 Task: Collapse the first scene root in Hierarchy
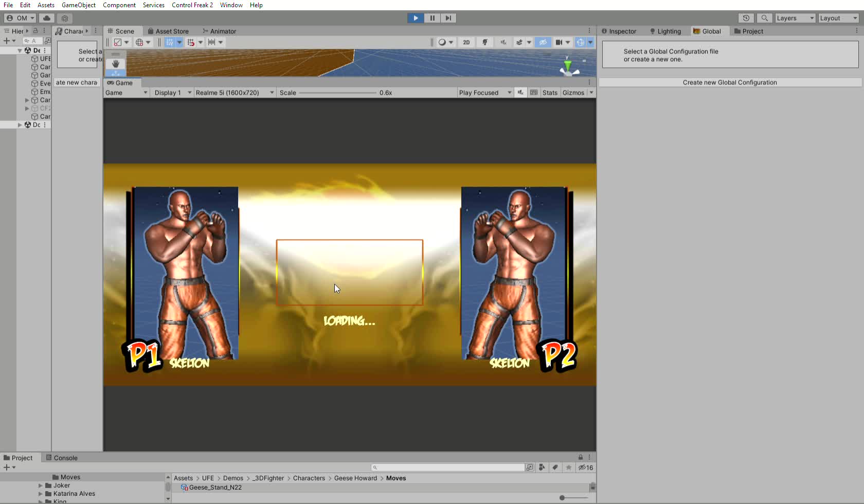pyautogui.click(x=20, y=50)
